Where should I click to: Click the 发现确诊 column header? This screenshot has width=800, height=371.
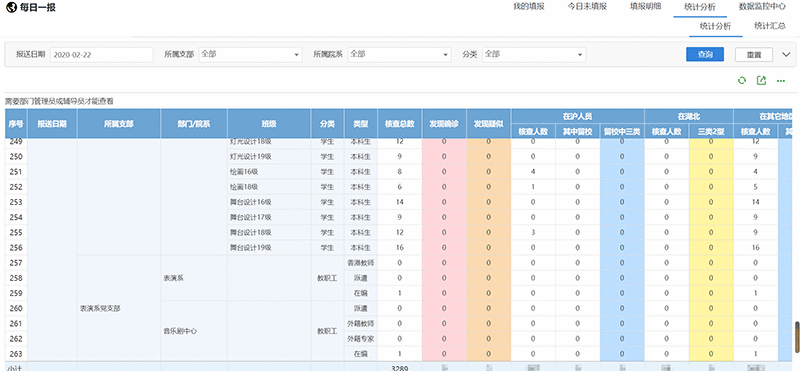444,123
